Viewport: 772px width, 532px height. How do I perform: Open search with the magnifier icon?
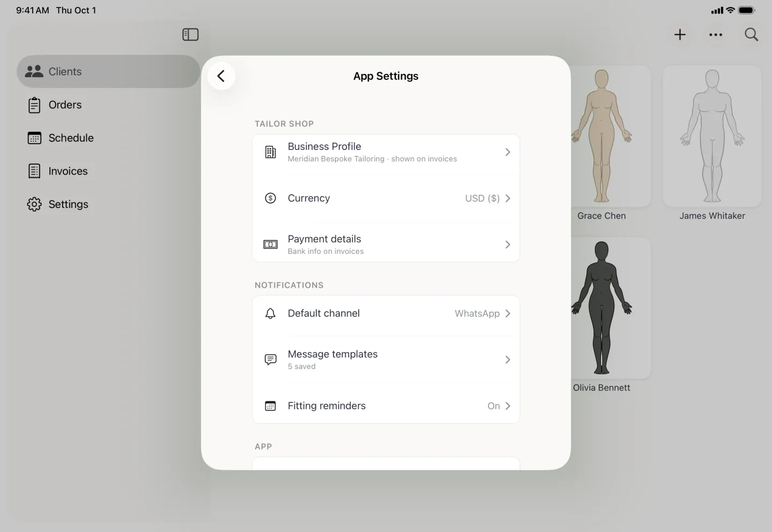752,35
